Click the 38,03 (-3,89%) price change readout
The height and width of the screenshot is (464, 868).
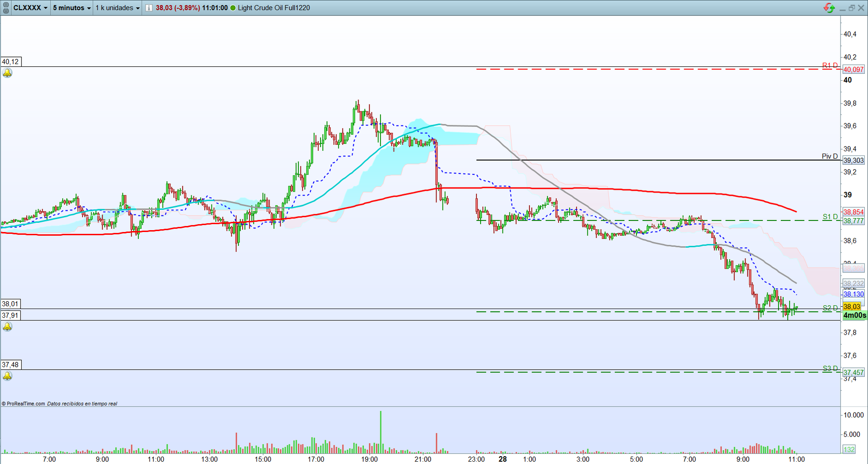tap(178, 8)
